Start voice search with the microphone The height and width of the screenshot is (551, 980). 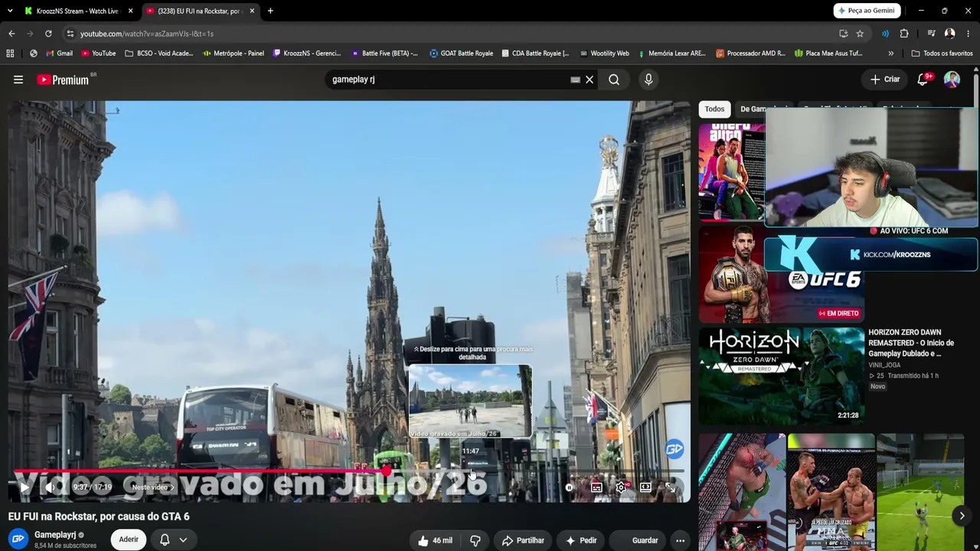point(648,80)
